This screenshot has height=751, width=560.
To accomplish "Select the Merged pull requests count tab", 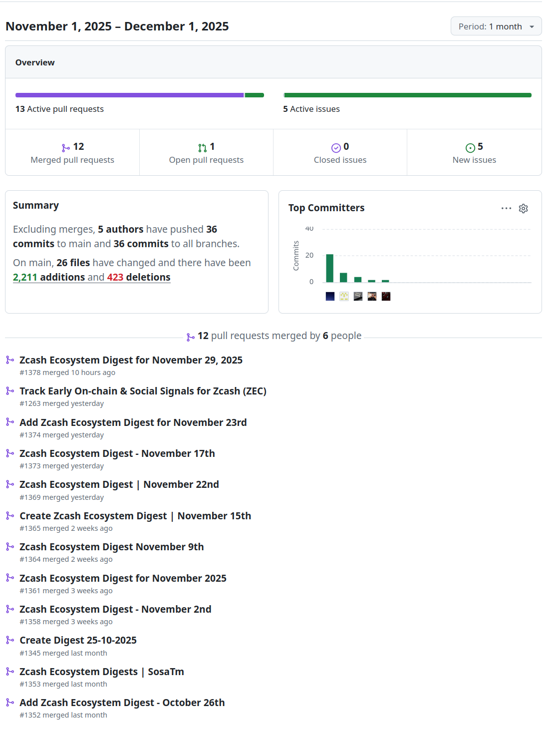I will pos(72,153).
